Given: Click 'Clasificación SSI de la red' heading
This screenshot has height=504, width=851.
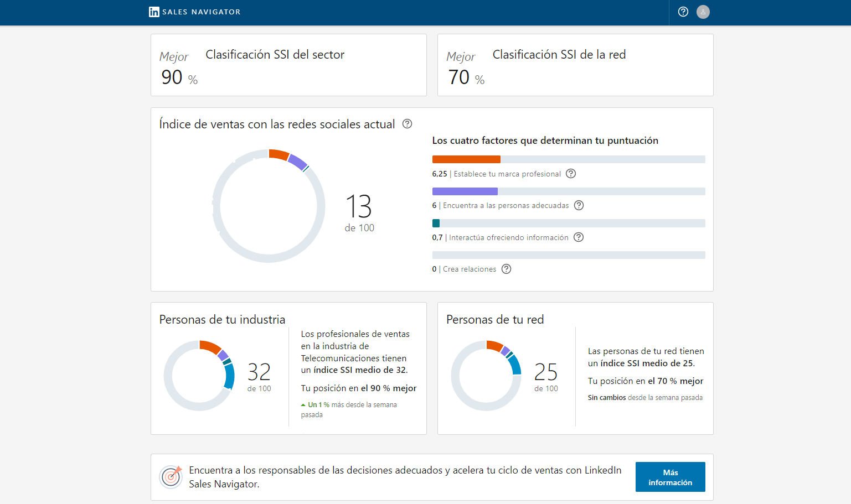Looking at the screenshot, I should [559, 54].
